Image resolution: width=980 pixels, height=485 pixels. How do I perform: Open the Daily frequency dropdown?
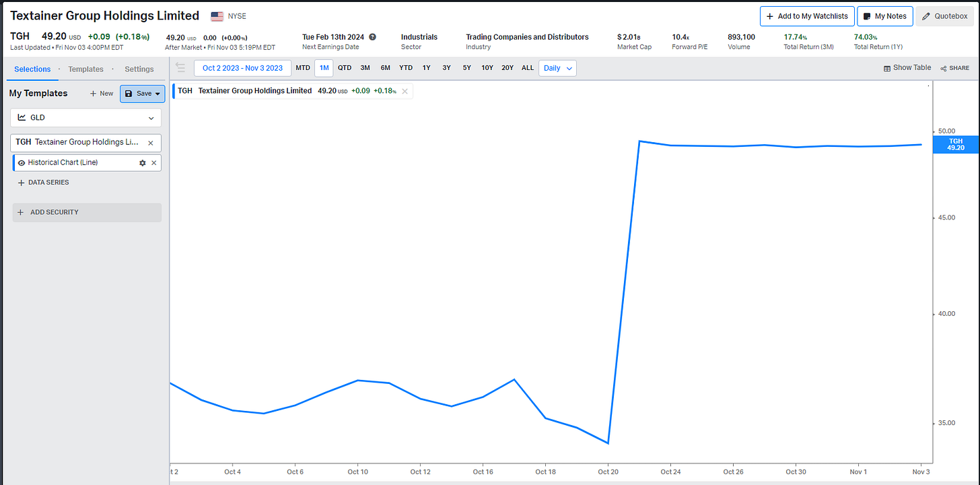(x=557, y=68)
